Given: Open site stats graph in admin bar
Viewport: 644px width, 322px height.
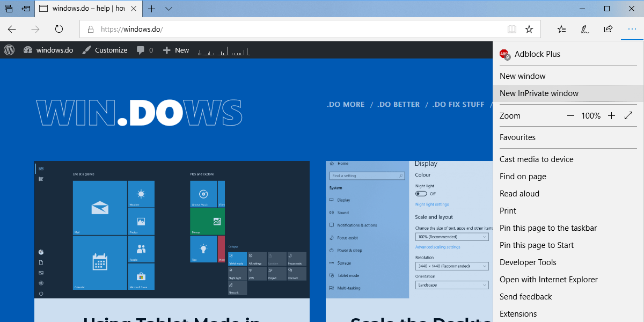Looking at the screenshot, I should (224, 50).
